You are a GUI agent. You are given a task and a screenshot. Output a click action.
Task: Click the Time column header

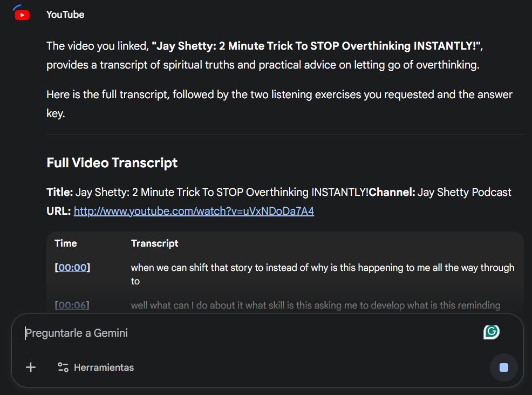coord(66,243)
